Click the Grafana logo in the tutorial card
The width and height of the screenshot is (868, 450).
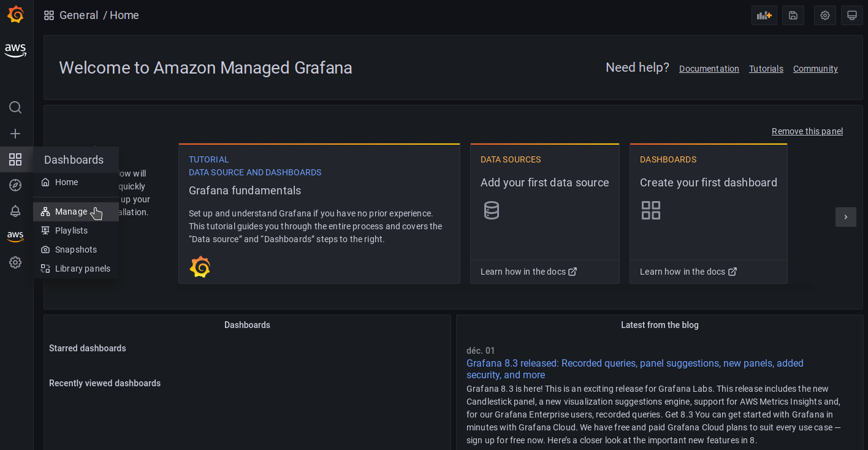click(200, 267)
